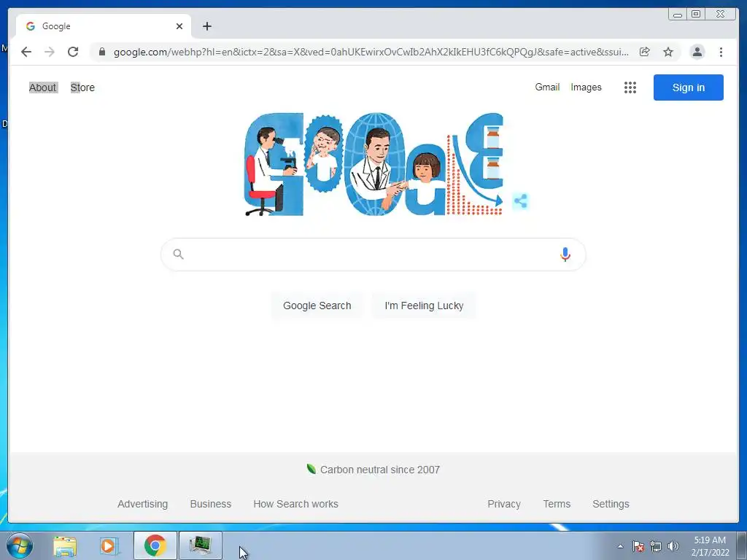Go to Gmail
This screenshot has width=747, height=560.
(x=547, y=87)
